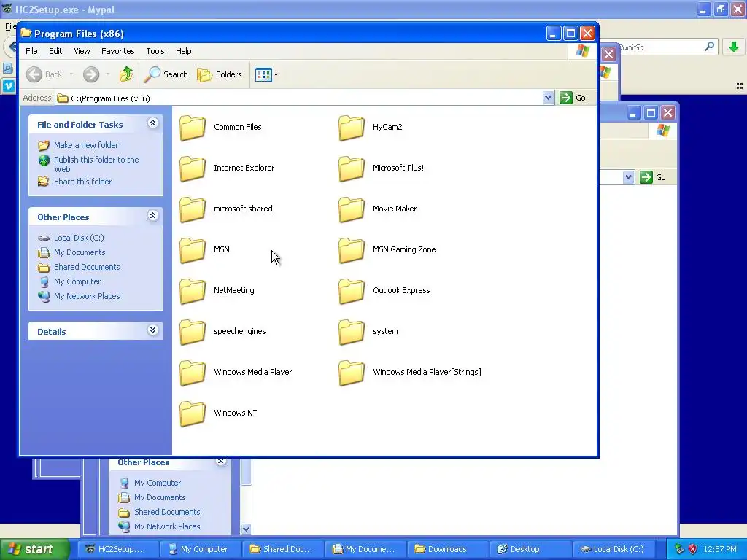
Task: Open the Tools menu
Action: 155,51
